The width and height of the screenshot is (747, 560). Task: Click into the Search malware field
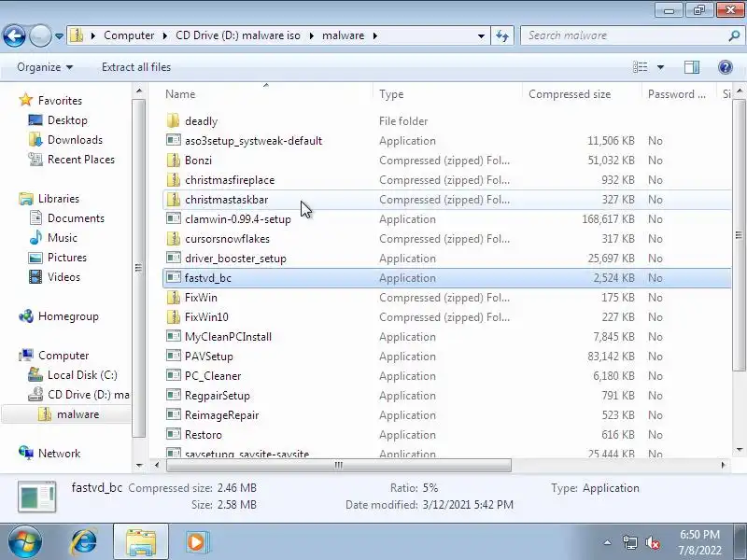pos(624,35)
